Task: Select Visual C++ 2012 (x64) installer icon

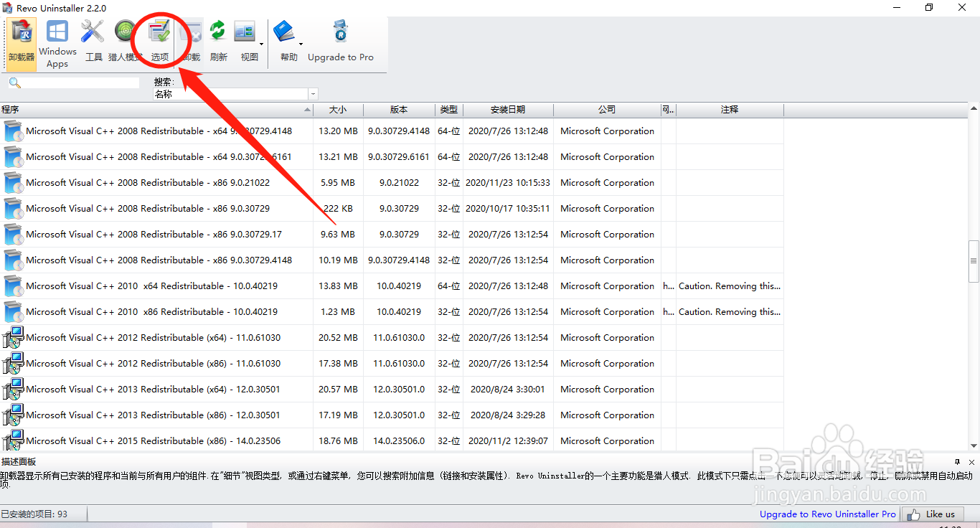Action: [x=14, y=338]
